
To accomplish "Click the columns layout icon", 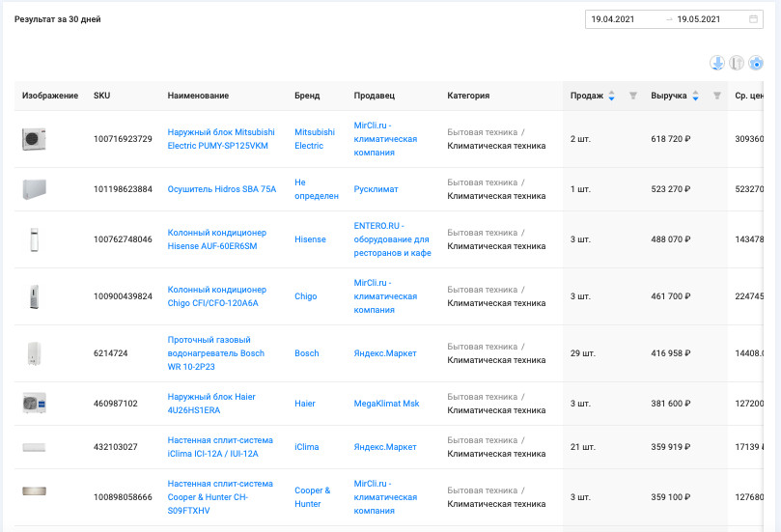I will (x=737, y=64).
